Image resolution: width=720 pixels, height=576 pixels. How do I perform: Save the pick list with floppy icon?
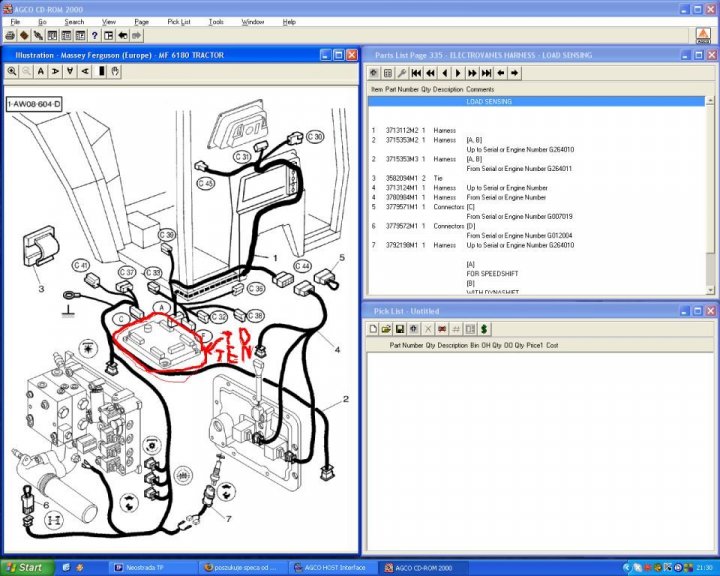point(399,328)
